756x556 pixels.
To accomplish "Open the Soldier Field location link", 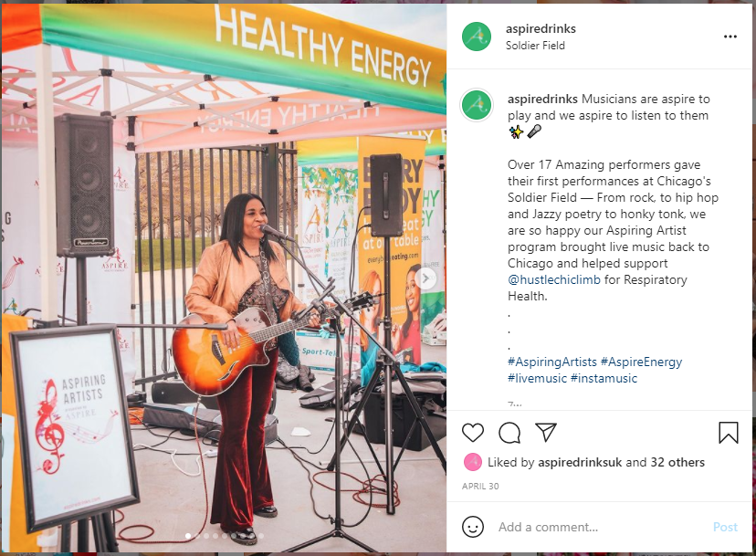I will [535, 46].
